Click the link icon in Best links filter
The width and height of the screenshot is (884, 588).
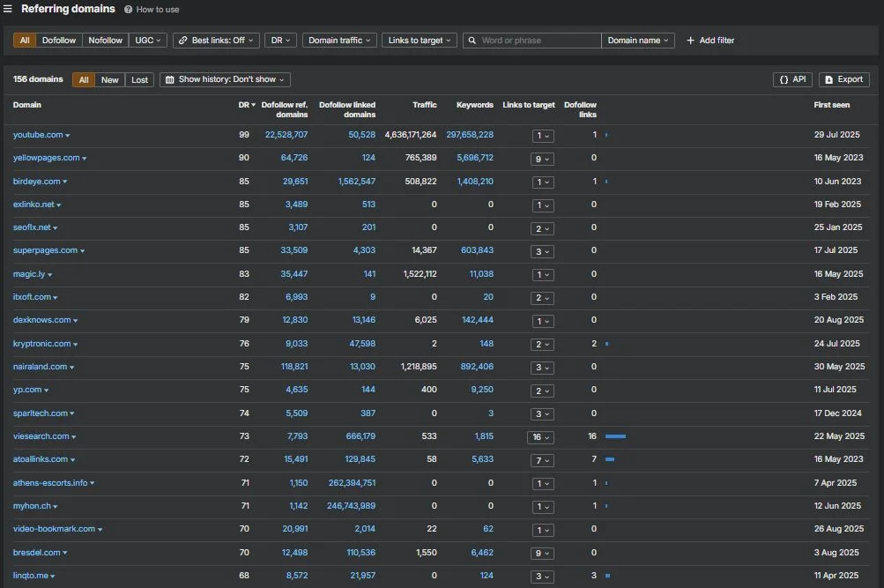click(x=182, y=41)
